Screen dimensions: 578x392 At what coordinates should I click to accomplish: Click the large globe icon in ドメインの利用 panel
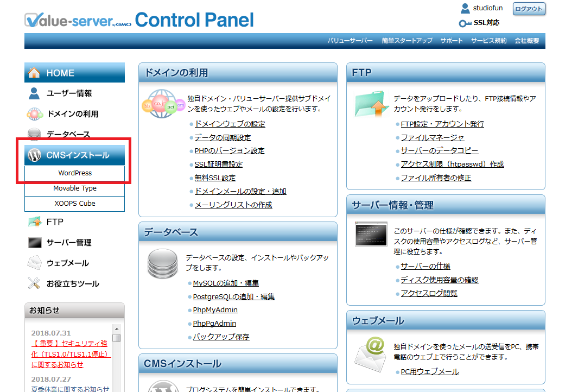(x=163, y=104)
